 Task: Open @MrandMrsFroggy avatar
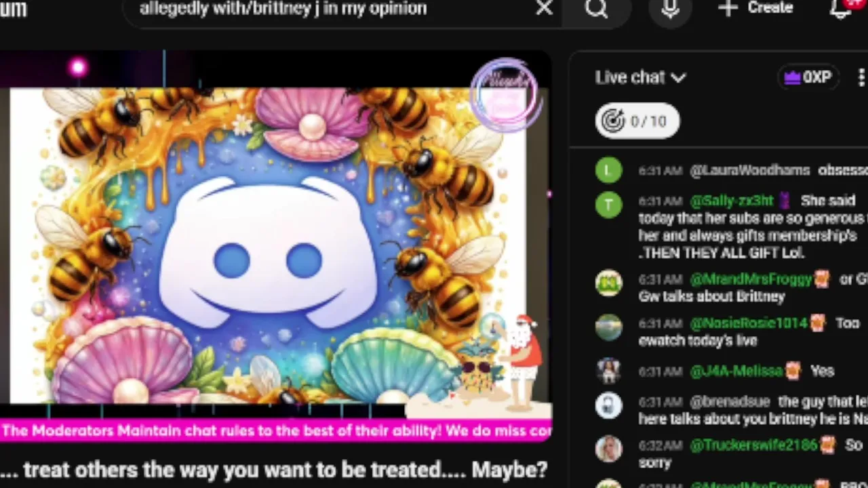(x=608, y=282)
